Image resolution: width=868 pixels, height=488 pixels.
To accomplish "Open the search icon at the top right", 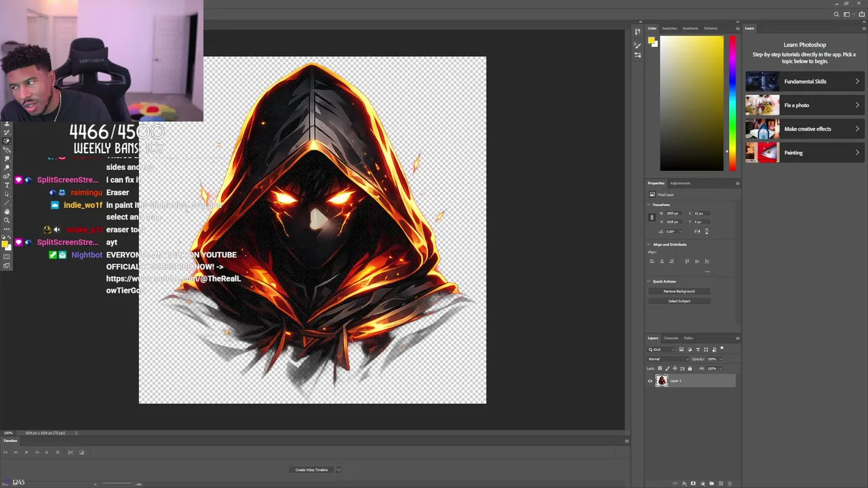I will click(837, 14).
